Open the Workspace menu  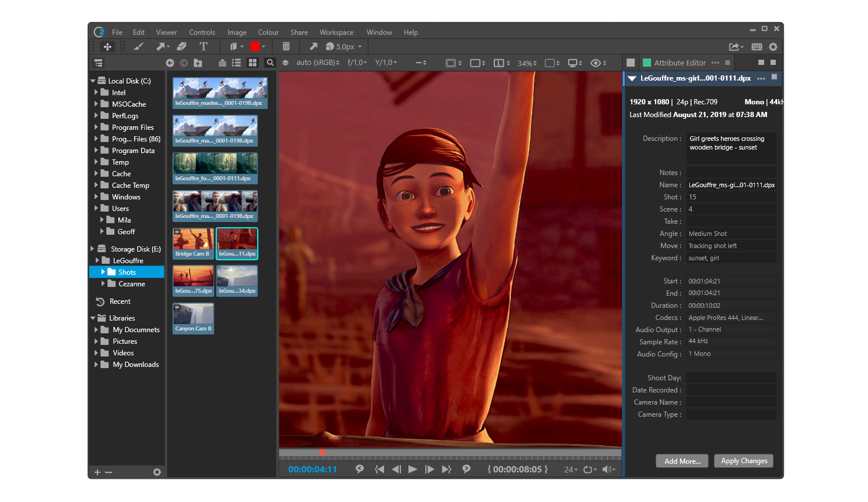(337, 32)
